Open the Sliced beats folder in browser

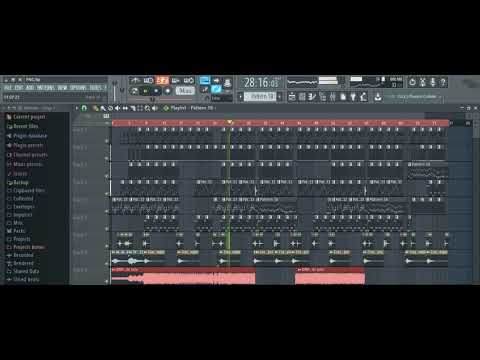pos(23,279)
